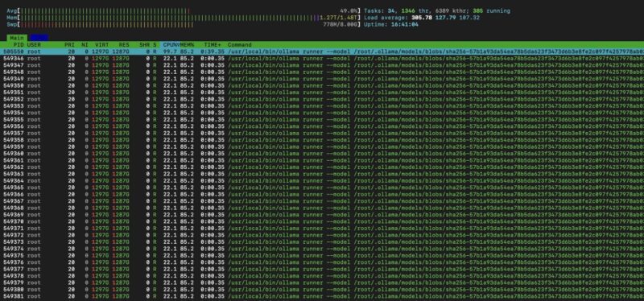Select process row with PID 549361
This screenshot has width=644, height=301.
[x=322, y=160]
